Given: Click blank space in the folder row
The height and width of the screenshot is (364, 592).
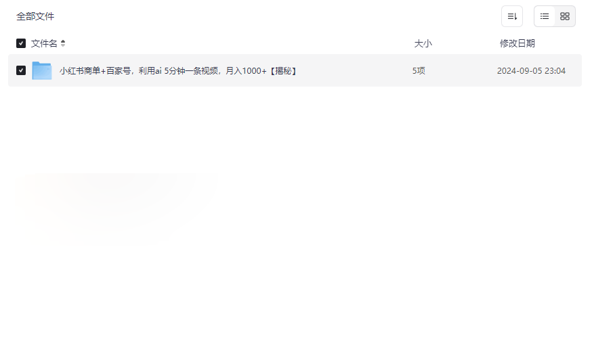Looking at the screenshot, I should [355, 70].
